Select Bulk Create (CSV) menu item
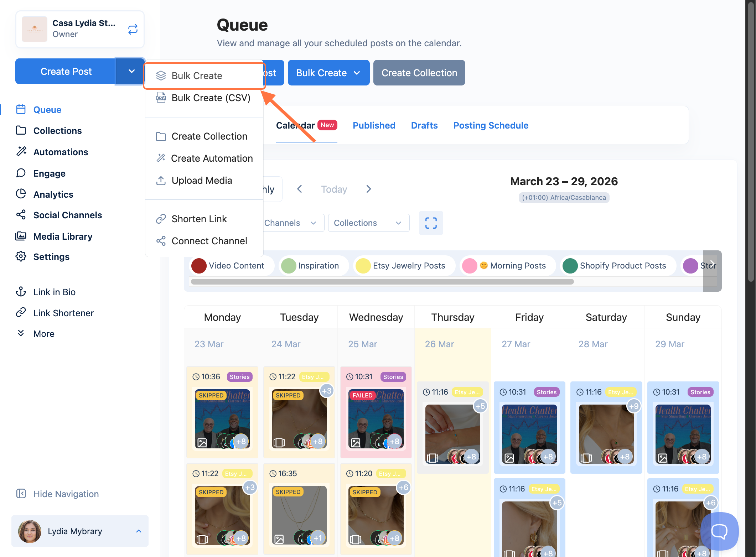This screenshot has width=756, height=557. [x=211, y=98]
